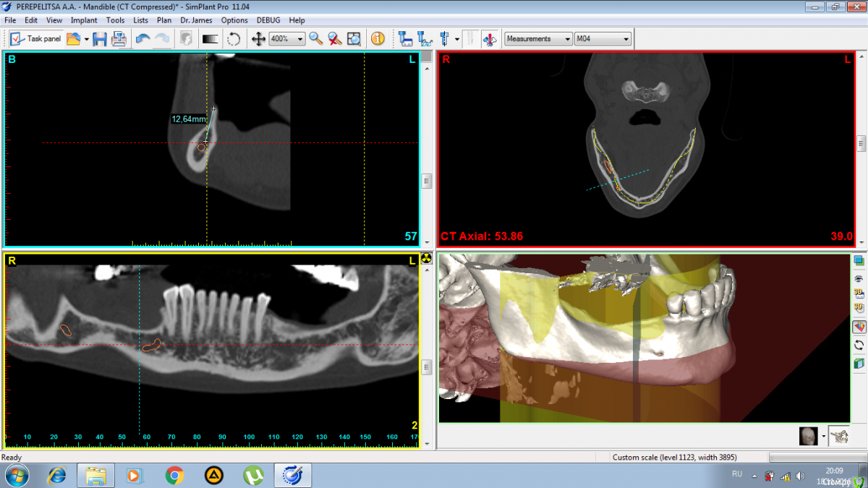Click the grayscale contrast gradient icon

coord(210,39)
